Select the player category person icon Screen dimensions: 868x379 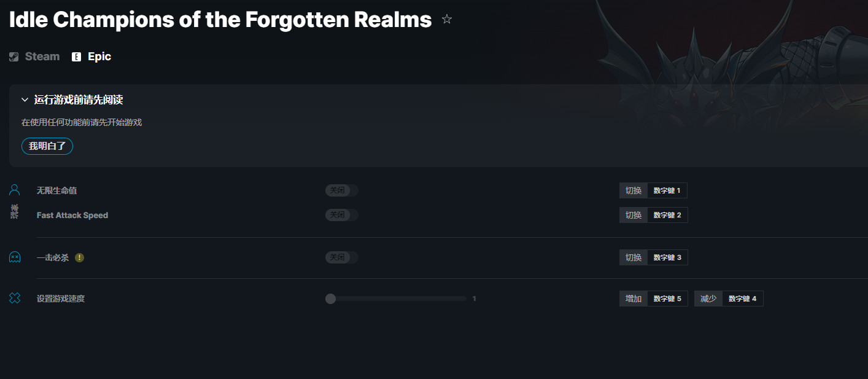(15, 190)
